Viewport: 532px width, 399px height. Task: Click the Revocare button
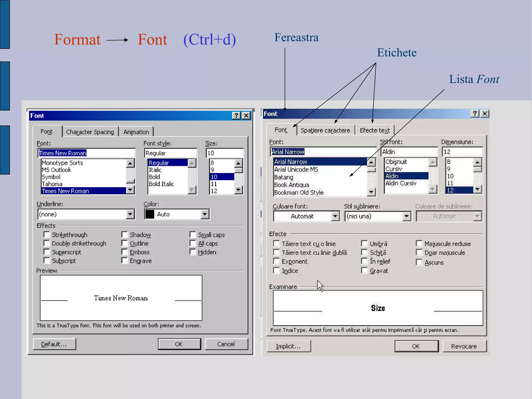tap(464, 346)
